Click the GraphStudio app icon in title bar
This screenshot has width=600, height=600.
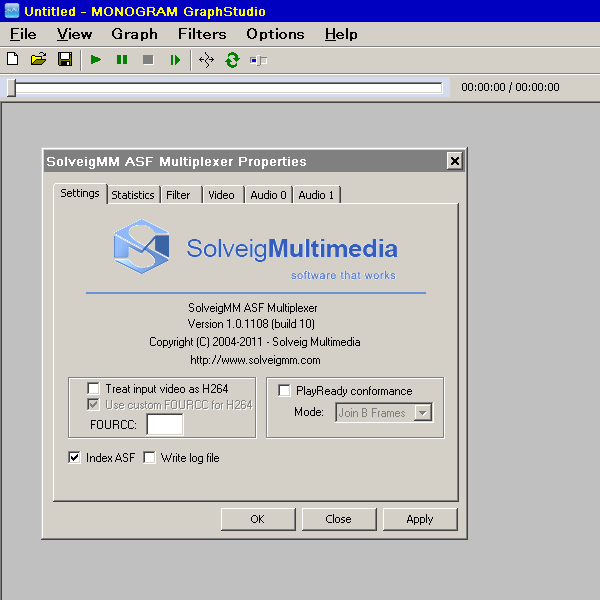[x=11, y=11]
